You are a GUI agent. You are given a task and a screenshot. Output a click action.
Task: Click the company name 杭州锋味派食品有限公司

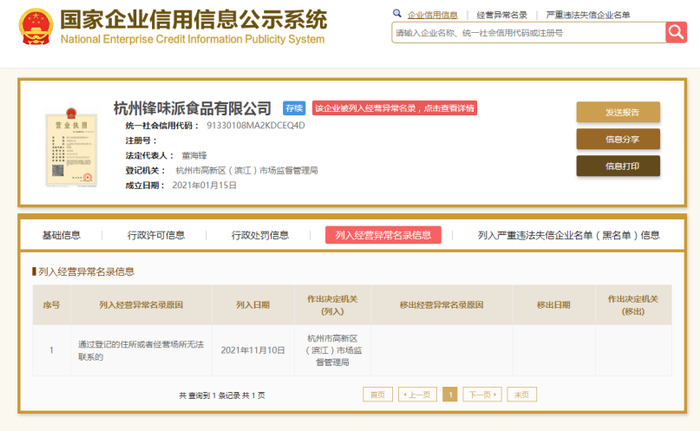[192, 108]
